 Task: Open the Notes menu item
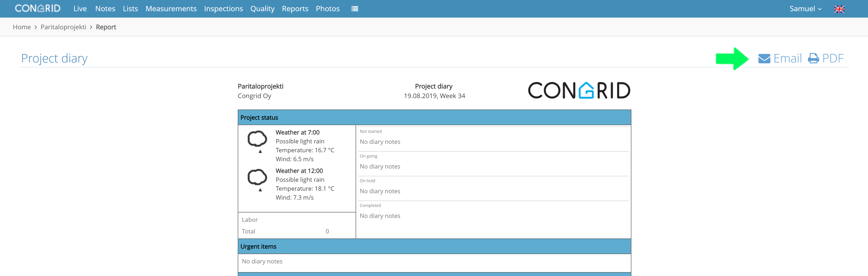pyautogui.click(x=105, y=9)
